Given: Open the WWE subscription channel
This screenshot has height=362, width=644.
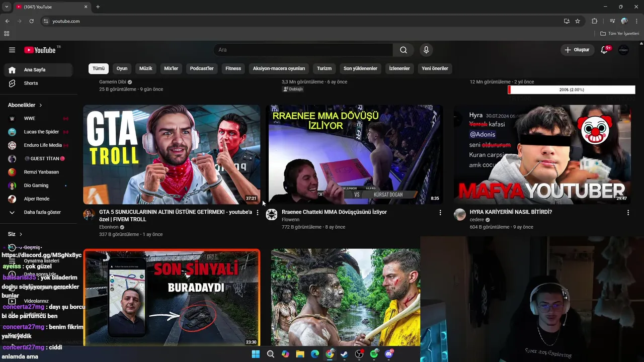Looking at the screenshot, I should (x=38, y=118).
